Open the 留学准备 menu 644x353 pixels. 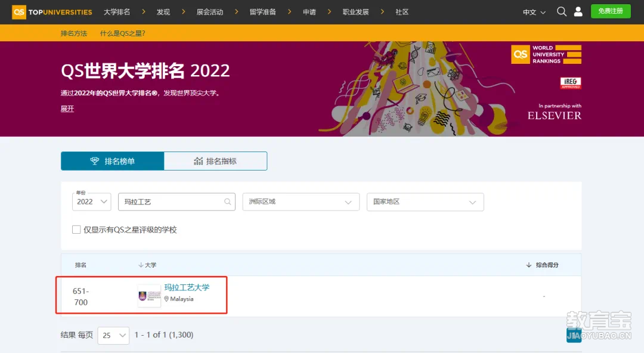point(262,12)
